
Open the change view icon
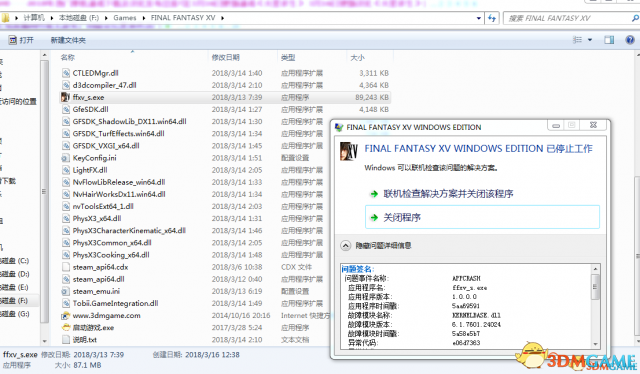click(x=577, y=40)
